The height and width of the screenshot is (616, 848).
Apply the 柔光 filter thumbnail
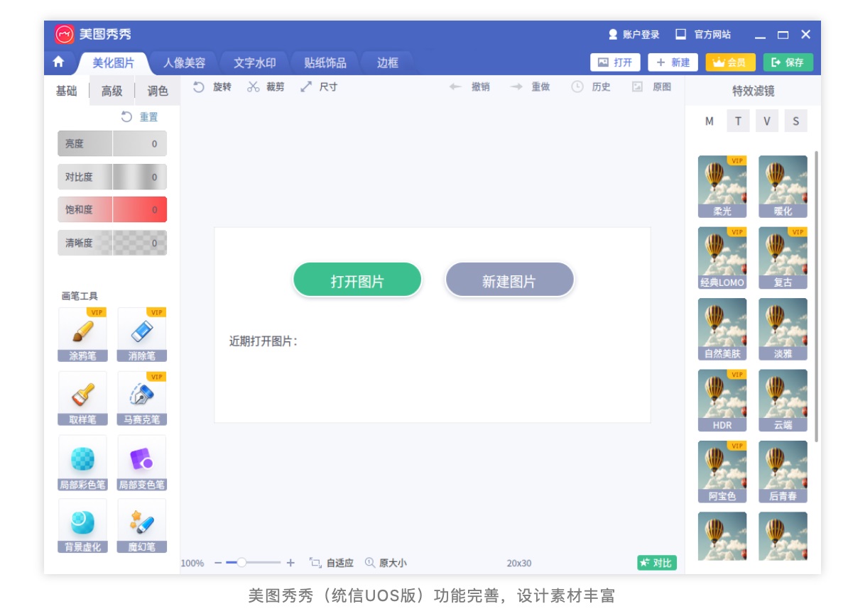[x=722, y=187]
